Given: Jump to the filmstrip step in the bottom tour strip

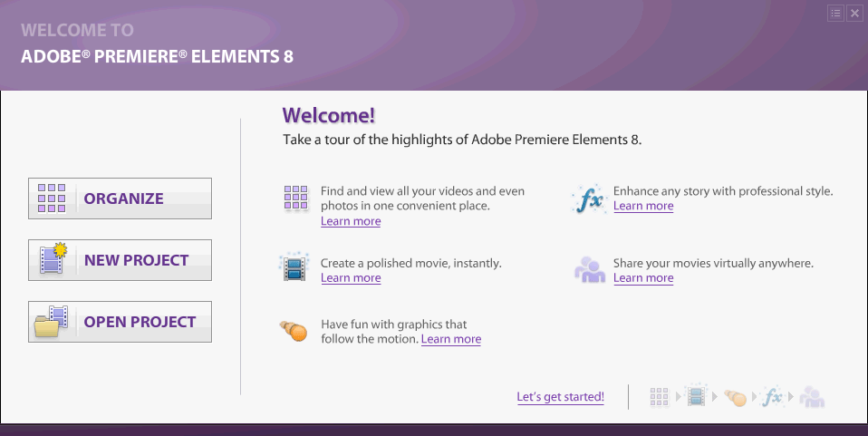Looking at the screenshot, I should pyautogui.click(x=696, y=396).
